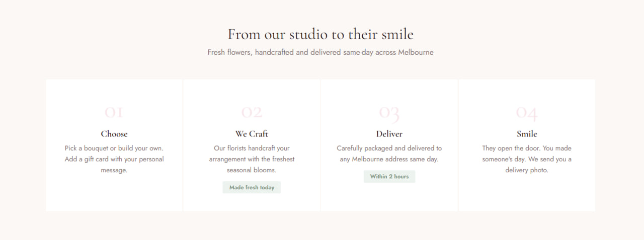Click the 02 step number

coord(252,112)
